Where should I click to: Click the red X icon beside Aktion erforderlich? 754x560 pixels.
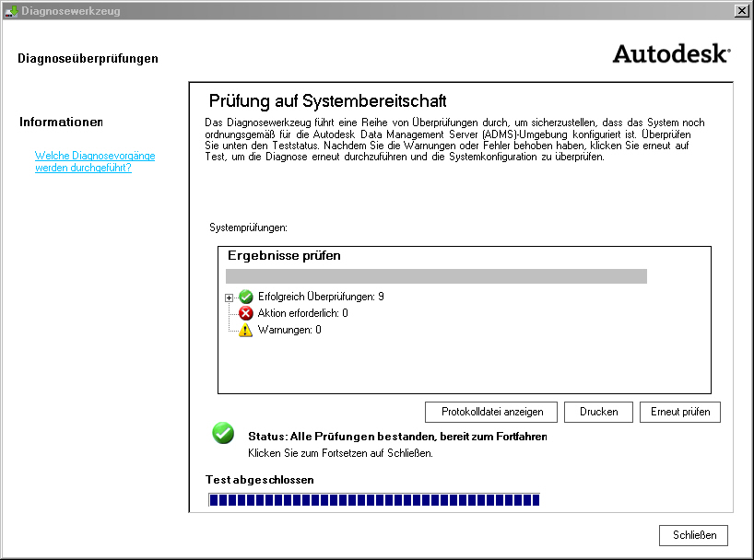click(x=246, y=313)
